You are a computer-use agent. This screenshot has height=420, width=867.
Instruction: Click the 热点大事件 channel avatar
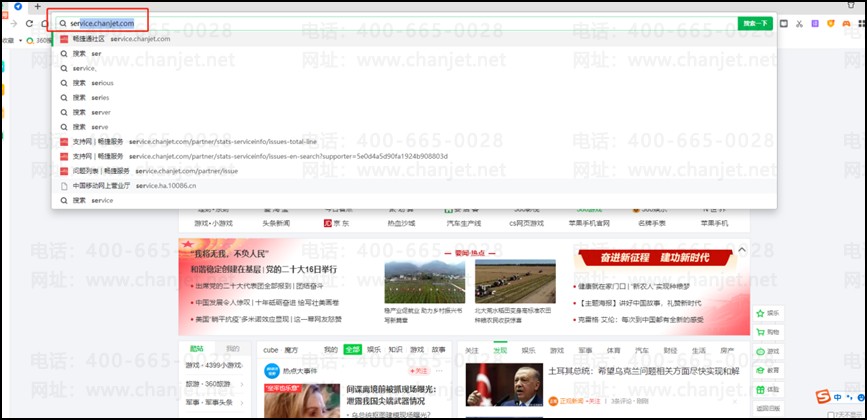(x=271, y=371)
